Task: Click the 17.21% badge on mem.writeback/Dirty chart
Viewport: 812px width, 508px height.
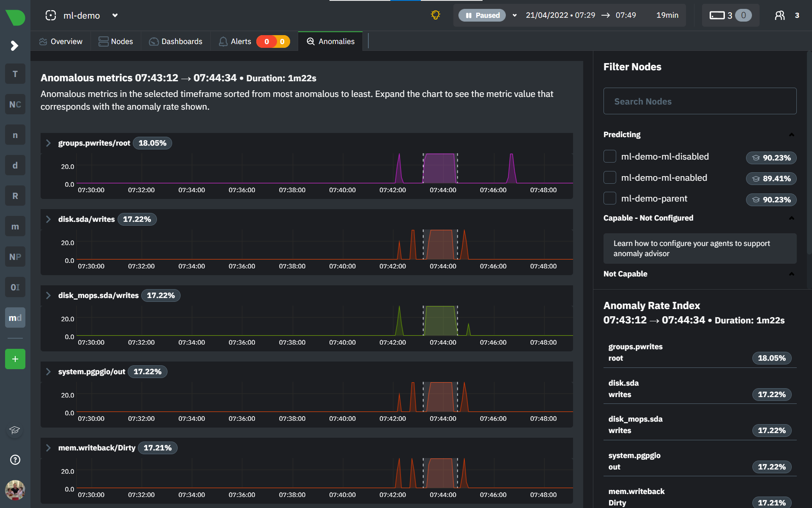Action: tap(157, 448)
